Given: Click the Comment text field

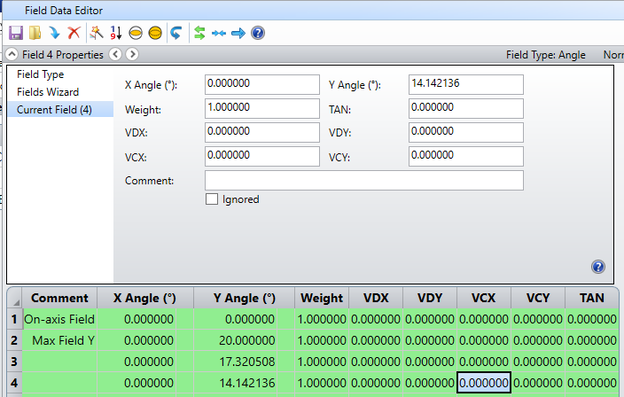Looking at the screenshot, I should pyautogui.click(x=364, y=181).
